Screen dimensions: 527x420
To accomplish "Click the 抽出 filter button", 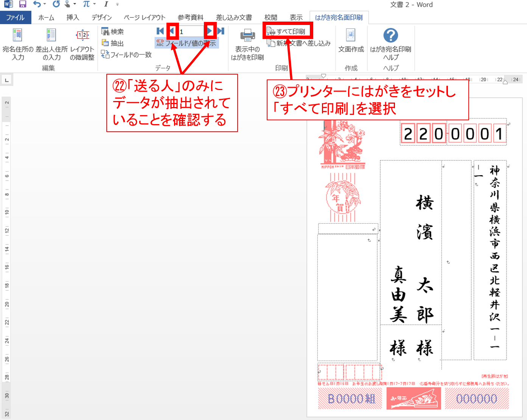I will 112,43.
